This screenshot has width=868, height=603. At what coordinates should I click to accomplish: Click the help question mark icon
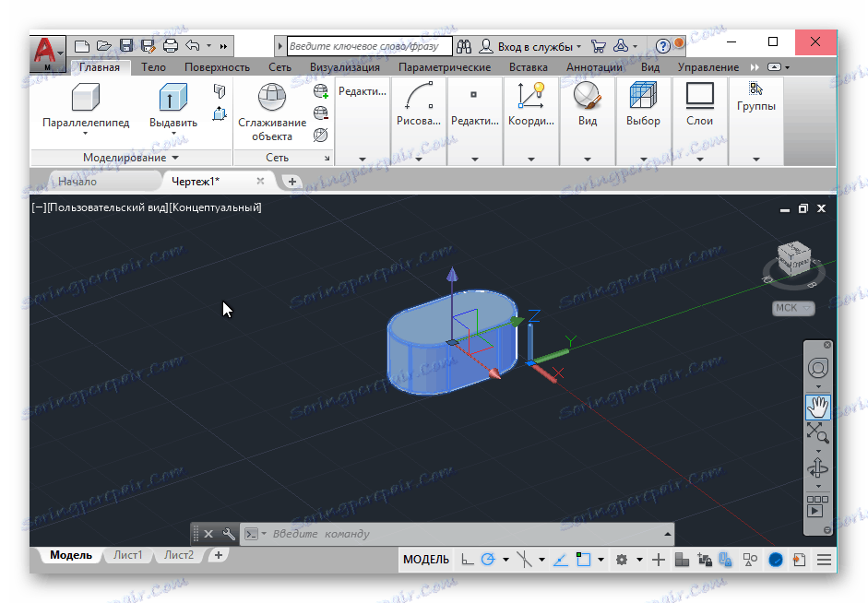[662, 46]
